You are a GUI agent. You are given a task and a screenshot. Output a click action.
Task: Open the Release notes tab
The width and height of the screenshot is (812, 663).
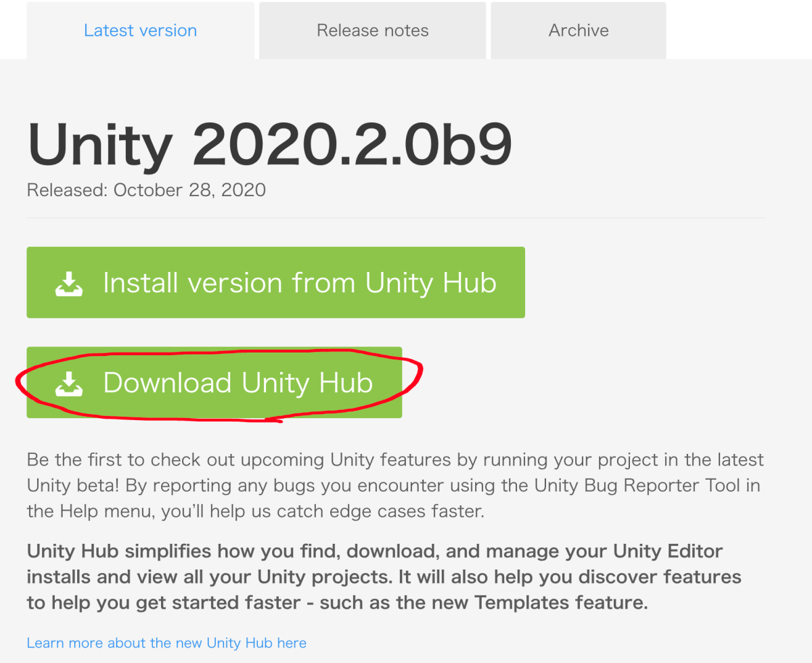click(x=372, y=30)
